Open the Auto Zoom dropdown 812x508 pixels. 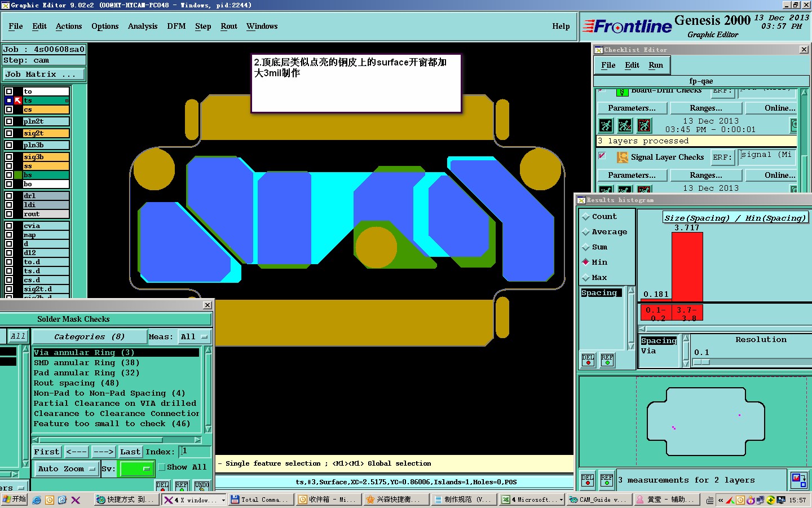[x=66, y=469]
